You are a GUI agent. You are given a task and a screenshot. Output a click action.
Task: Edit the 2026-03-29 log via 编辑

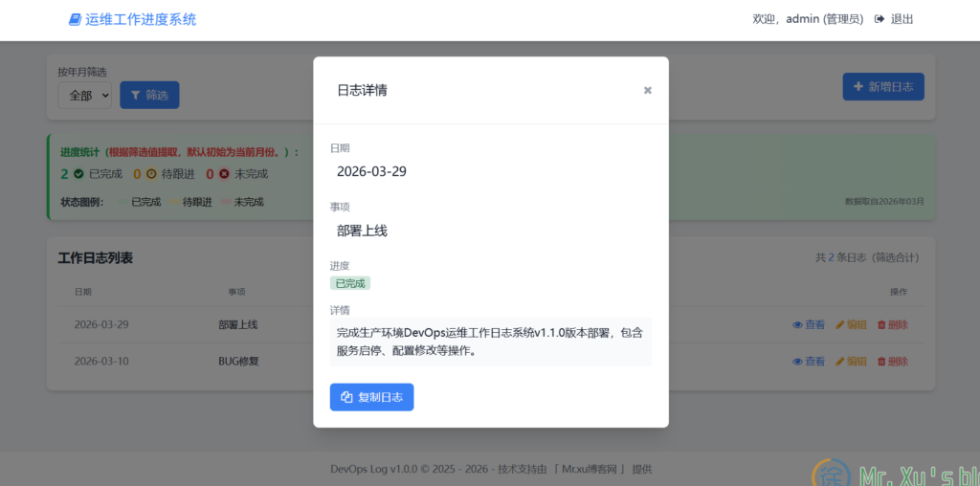click(x=851, y=325)
